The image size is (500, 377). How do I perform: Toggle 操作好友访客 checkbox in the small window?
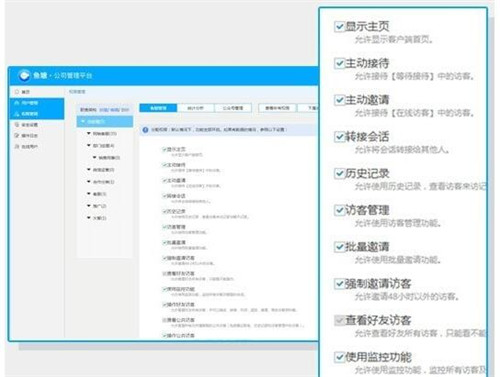coord(164,304)
